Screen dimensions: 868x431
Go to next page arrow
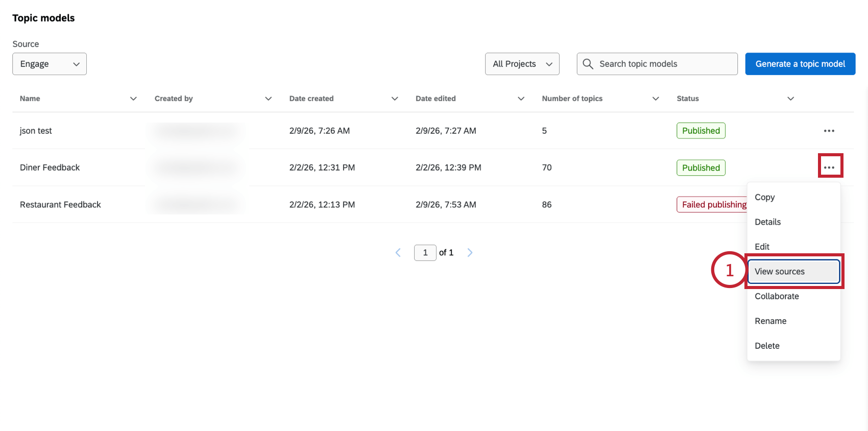click(x=470, y=253)
